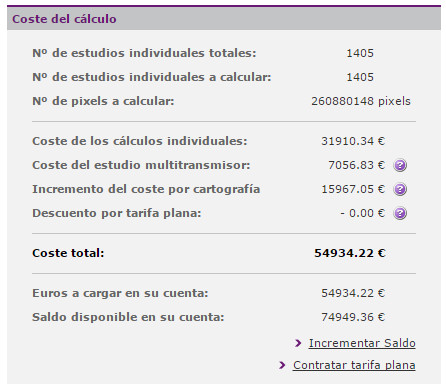Select the Coste total value 54934.22 €
Screen dimensions: 446x390
pos(350,253)
